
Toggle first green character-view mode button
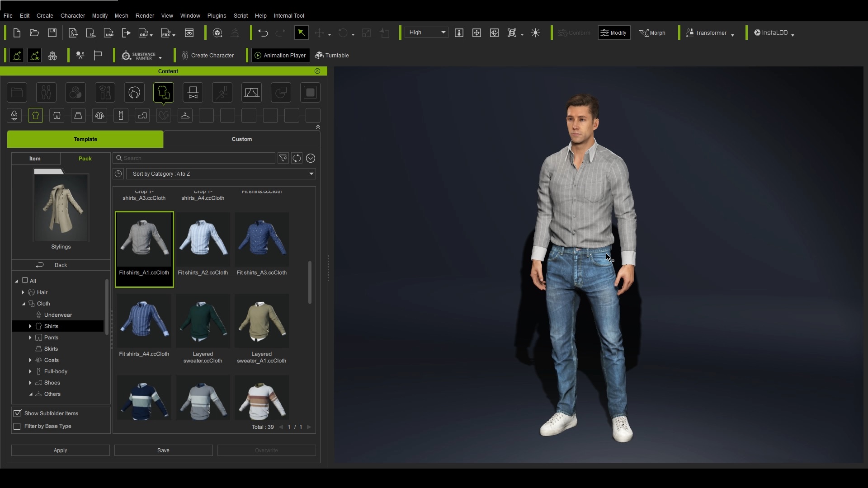point(17,56)
